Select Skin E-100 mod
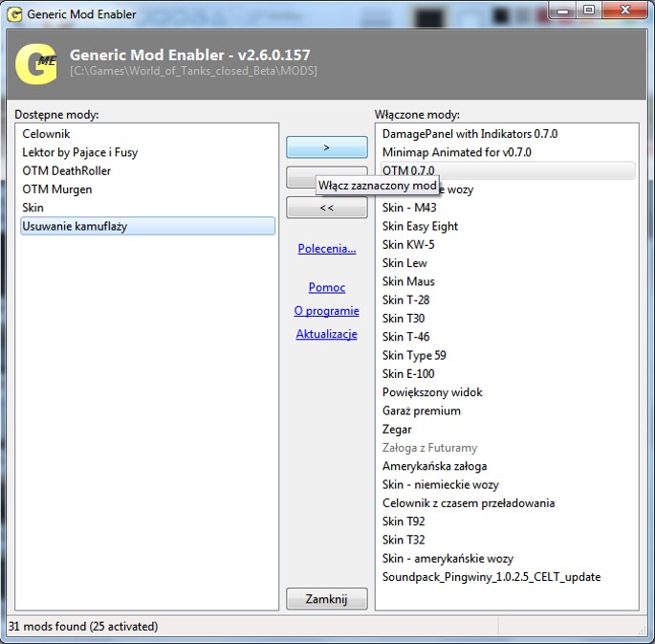Screen dimensions: 655x644 coord(508,373)
